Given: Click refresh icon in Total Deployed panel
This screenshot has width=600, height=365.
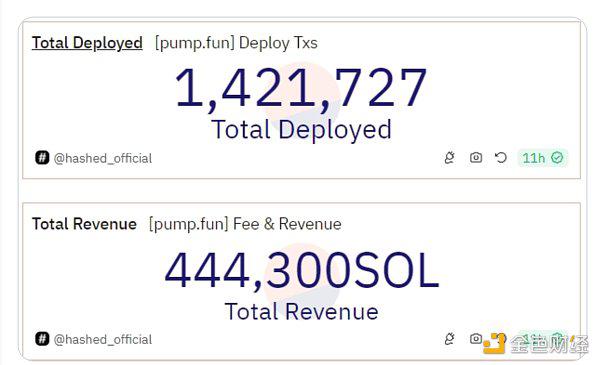Looking at the screenshot, I should pyautogui.click(x=501, y=158).
